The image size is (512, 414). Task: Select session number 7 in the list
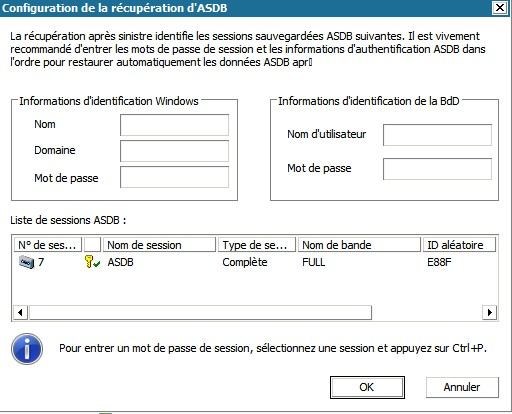coord(41,262)
